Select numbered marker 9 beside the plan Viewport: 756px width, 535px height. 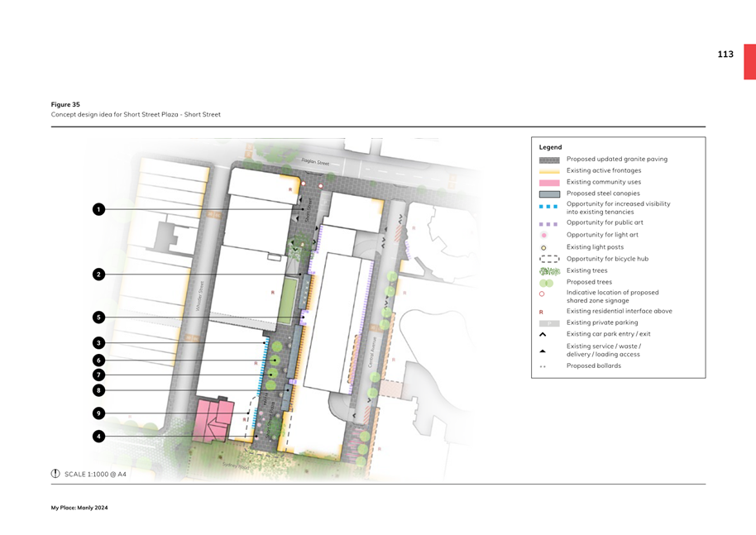point(98,413)
